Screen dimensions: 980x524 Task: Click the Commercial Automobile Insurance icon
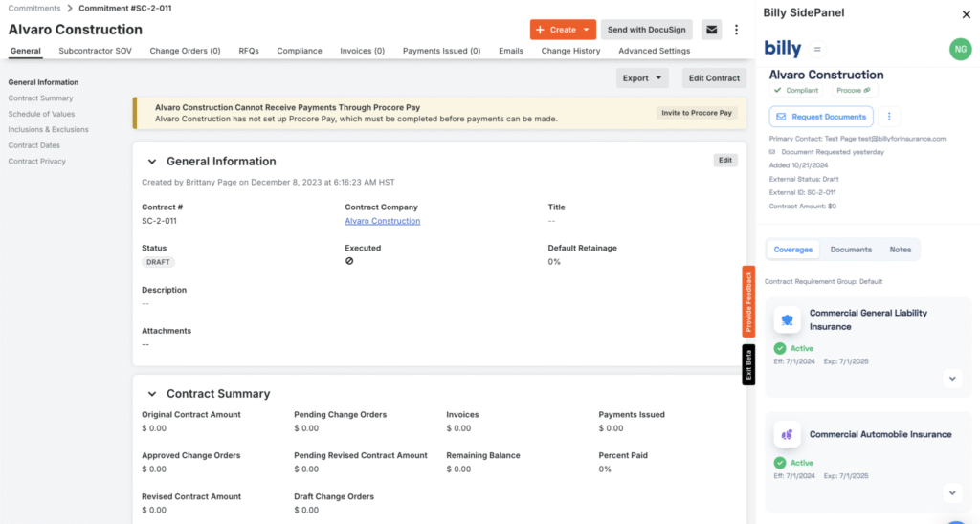[787, 434]
